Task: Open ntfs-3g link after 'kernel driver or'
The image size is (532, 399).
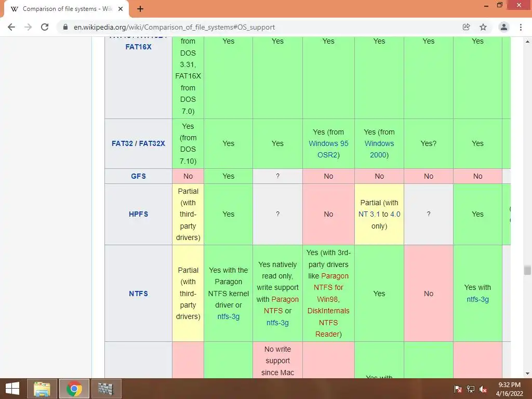Action: [x=229, y=316]
